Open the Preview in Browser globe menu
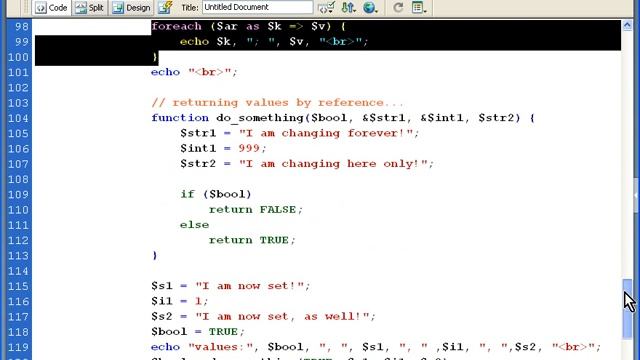 tap(370, 7)
